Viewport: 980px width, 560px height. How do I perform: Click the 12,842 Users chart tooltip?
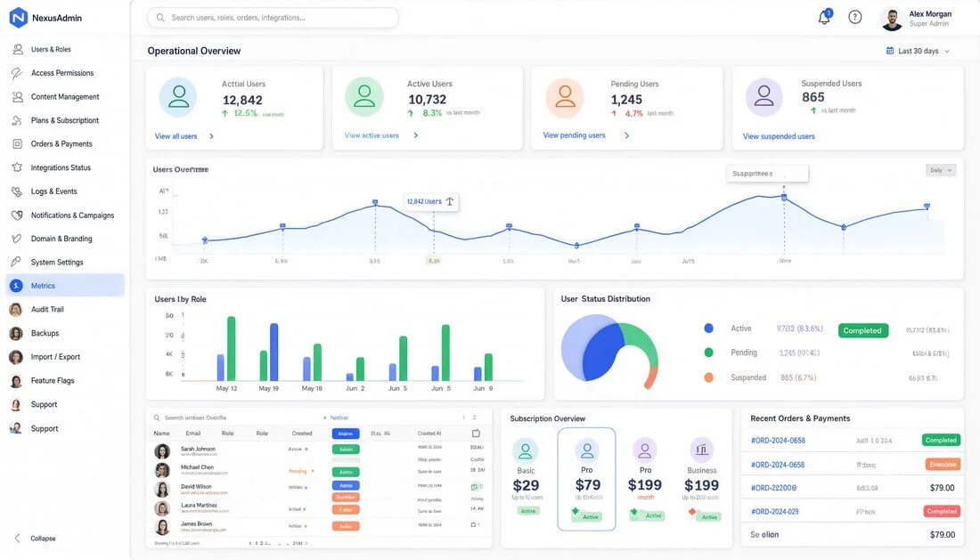click(431, 201)
